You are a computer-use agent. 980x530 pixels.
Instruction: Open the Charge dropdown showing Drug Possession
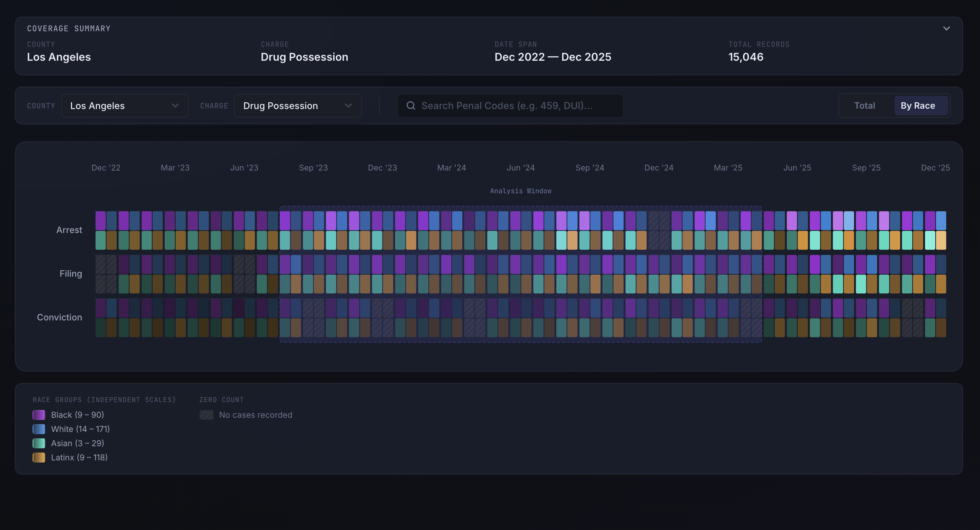coord(297,106)
